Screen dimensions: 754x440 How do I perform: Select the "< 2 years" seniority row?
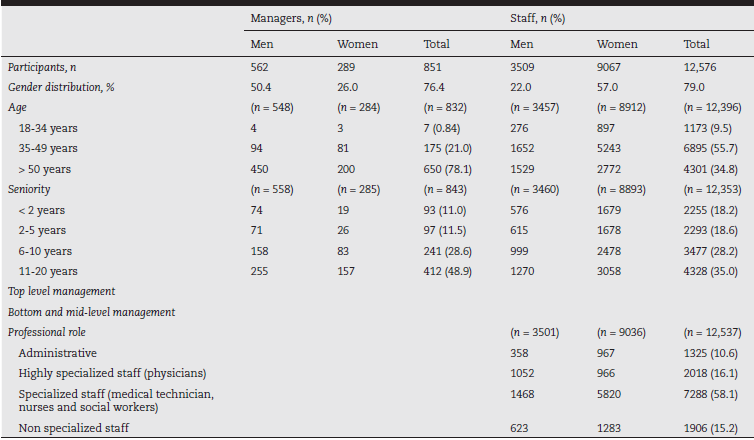(41, 209)
